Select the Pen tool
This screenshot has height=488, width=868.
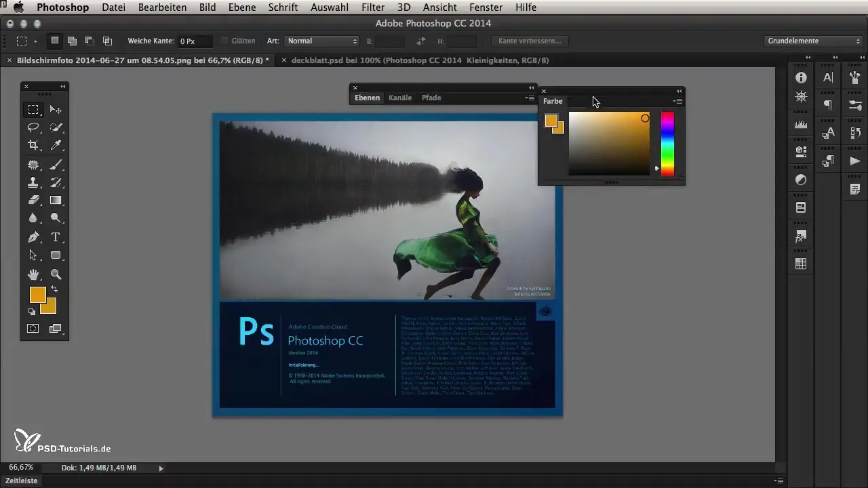coord(33,237)
